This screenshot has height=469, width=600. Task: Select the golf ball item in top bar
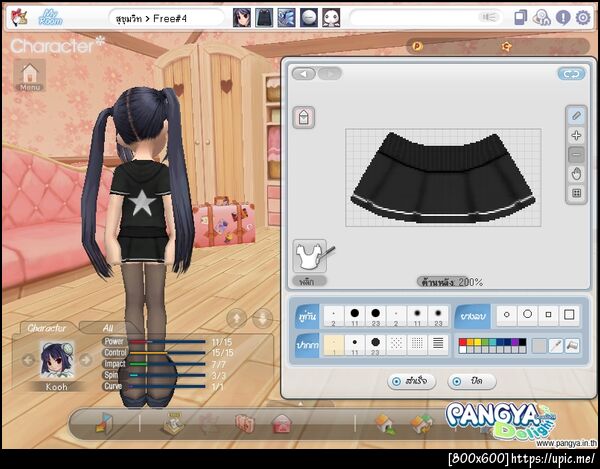[309, 18]
